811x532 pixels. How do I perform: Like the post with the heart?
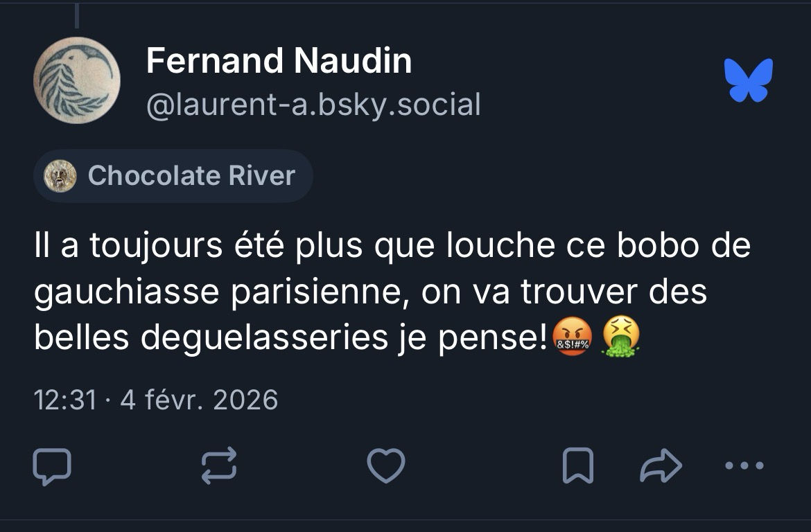click(x=385, y=465)
